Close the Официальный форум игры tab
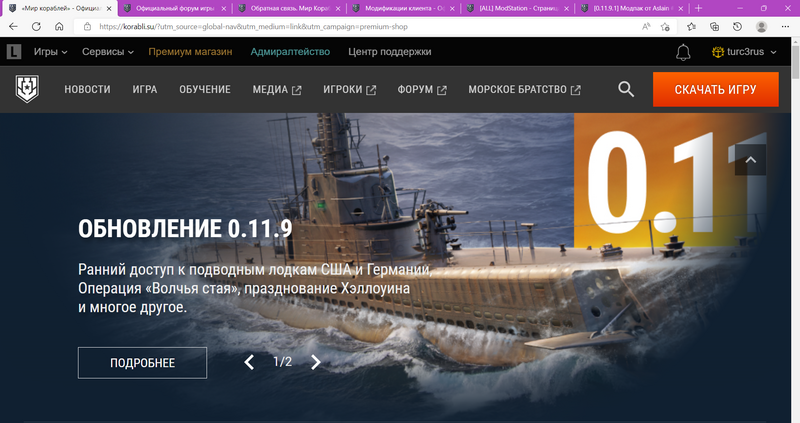This screenshot has width=800, height=423. 223,9
